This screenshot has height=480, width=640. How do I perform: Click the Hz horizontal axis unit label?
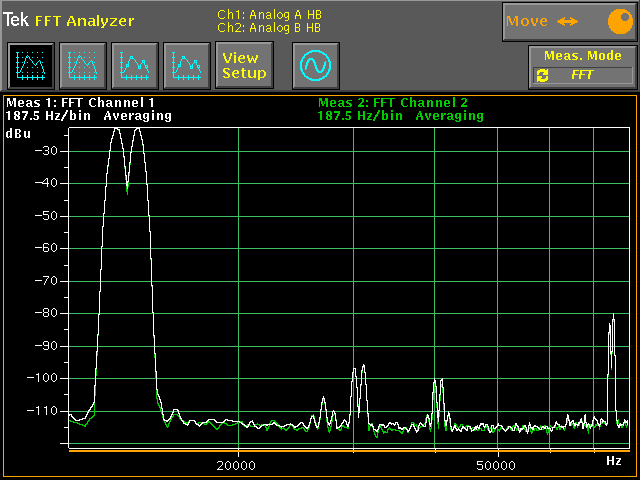(x=614, y=461)
